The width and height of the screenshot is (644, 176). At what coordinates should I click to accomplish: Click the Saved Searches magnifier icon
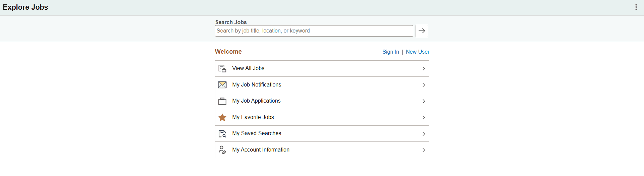(222, 133)
